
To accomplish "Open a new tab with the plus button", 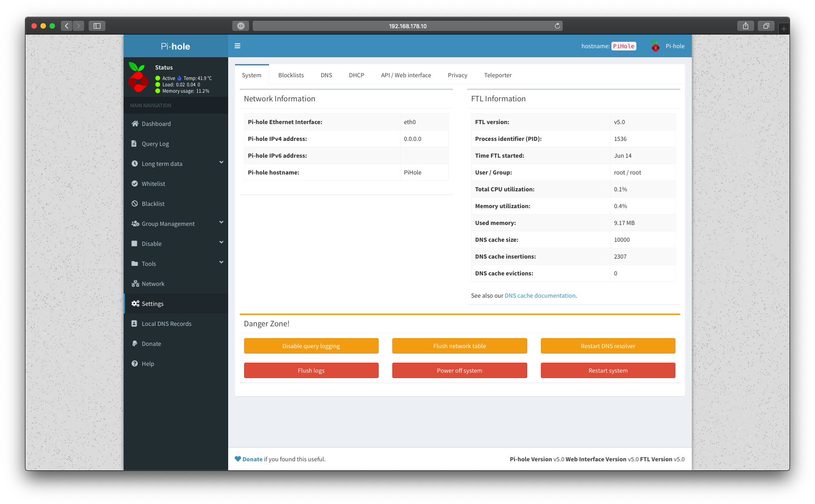I will pyautogui.click(x=784, y=29).
